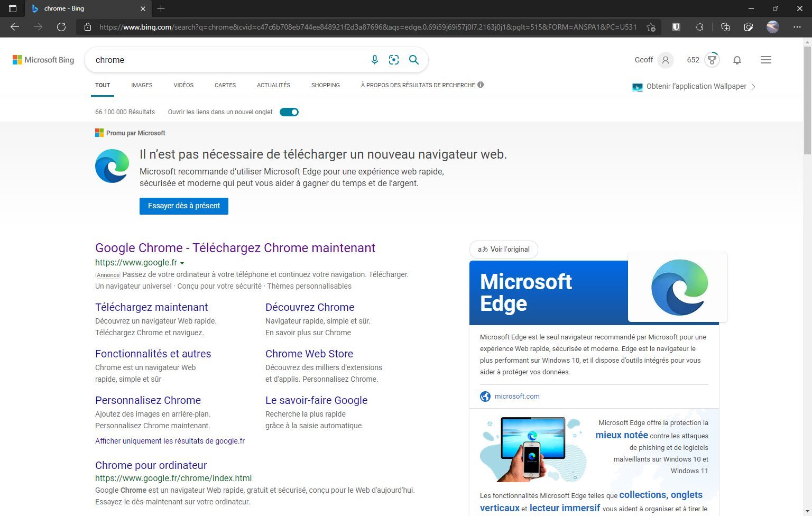
Task: Open visual search camera icon
Action: (x=394, y=60)
